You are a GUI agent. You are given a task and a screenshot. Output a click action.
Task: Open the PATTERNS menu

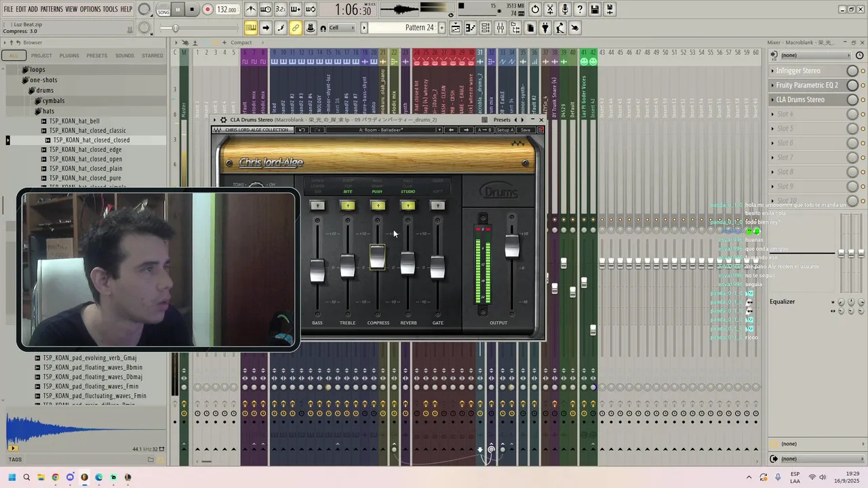(x=52, y=9)
